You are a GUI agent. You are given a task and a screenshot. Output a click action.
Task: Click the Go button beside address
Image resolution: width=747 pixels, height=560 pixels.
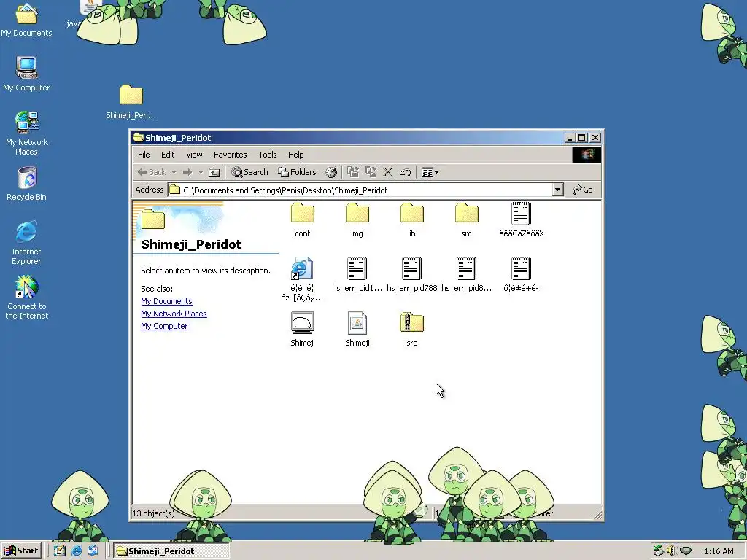pyautogui.click(x=583, y=190)
